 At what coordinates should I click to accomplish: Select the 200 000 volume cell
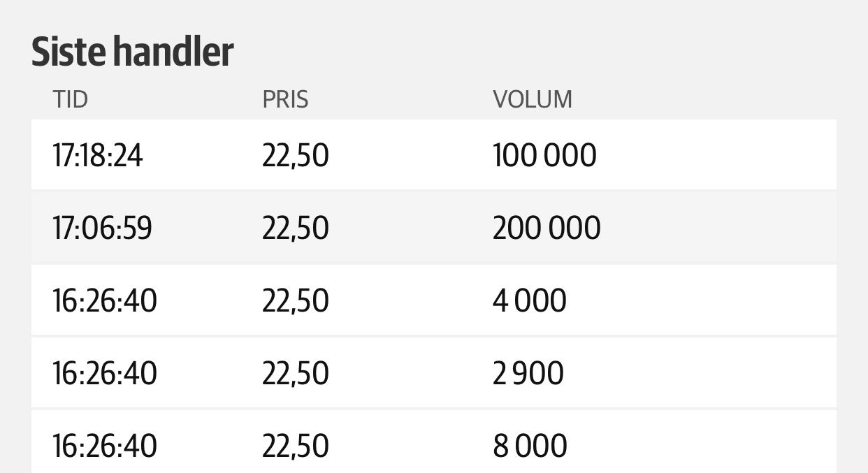pyautogui.click(x=547, y=228)
